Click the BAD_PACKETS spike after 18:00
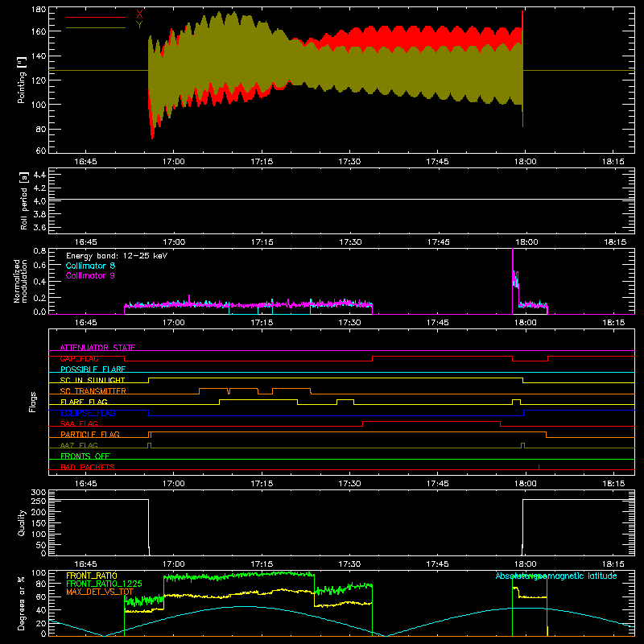This screenshot has width=644, height=644. [539, 467]
